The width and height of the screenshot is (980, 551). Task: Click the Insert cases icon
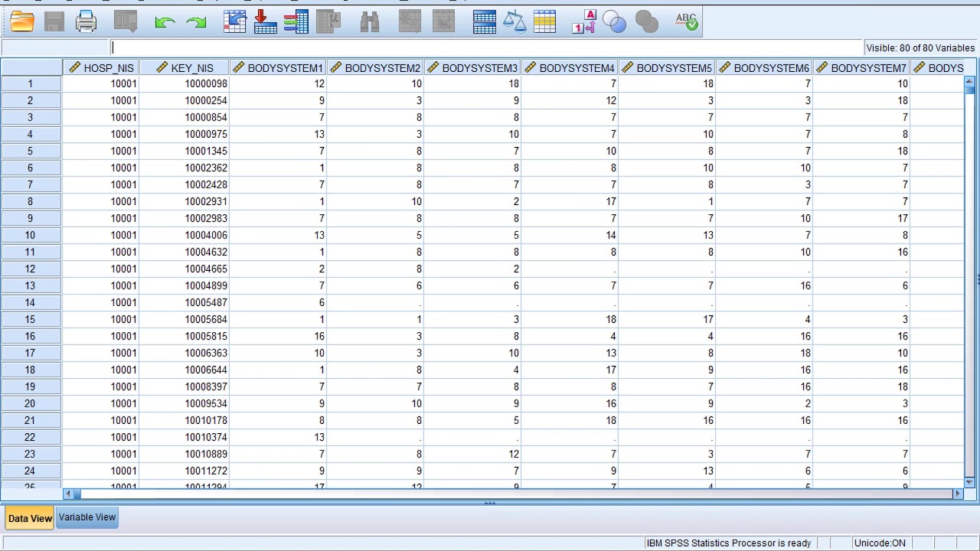(410, 21)
